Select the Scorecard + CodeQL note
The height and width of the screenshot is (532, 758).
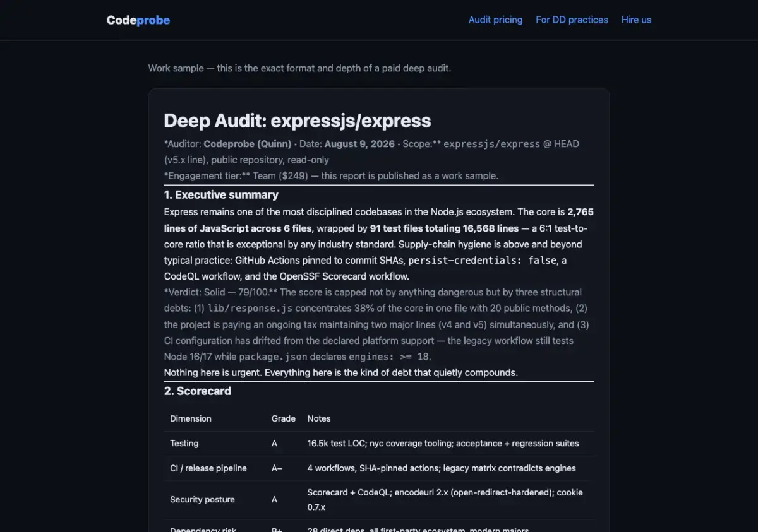pos(445,499)
